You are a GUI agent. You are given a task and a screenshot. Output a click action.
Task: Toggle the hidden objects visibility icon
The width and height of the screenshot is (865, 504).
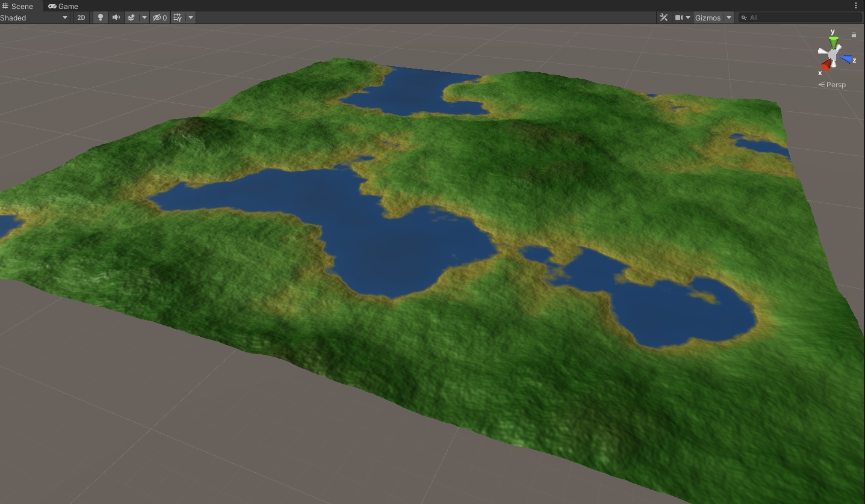click(160, 17)
